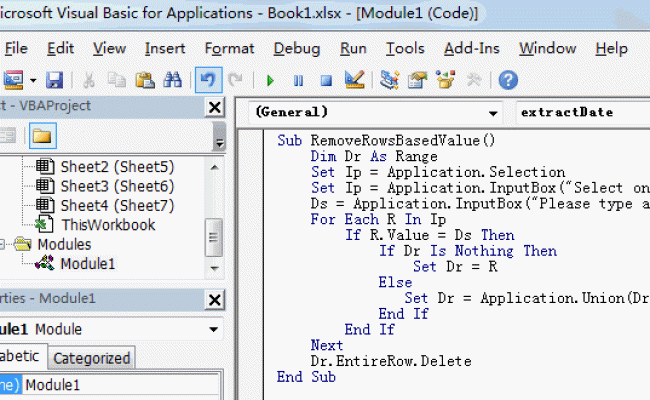The image size is (650, 400).
Task: Pause execution with Break icon
Action: pyautogui.click(x=298, y=80)
